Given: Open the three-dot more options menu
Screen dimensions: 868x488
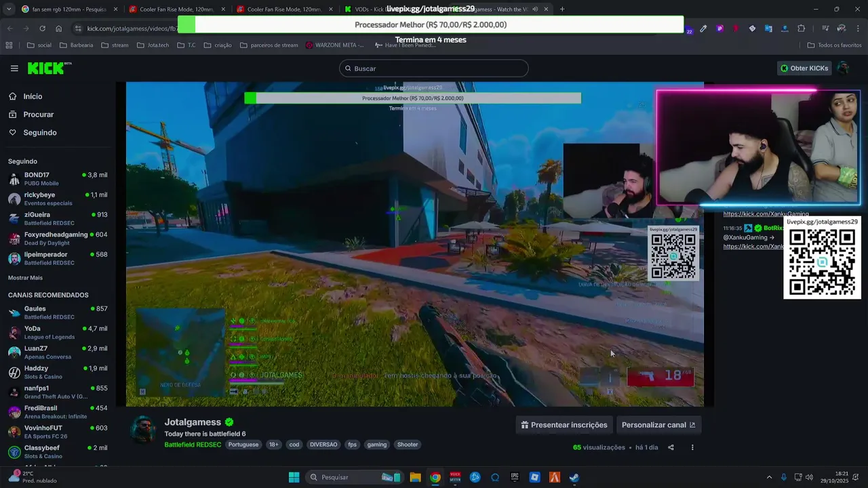Looking at the screenshot, I should [692, 447].
